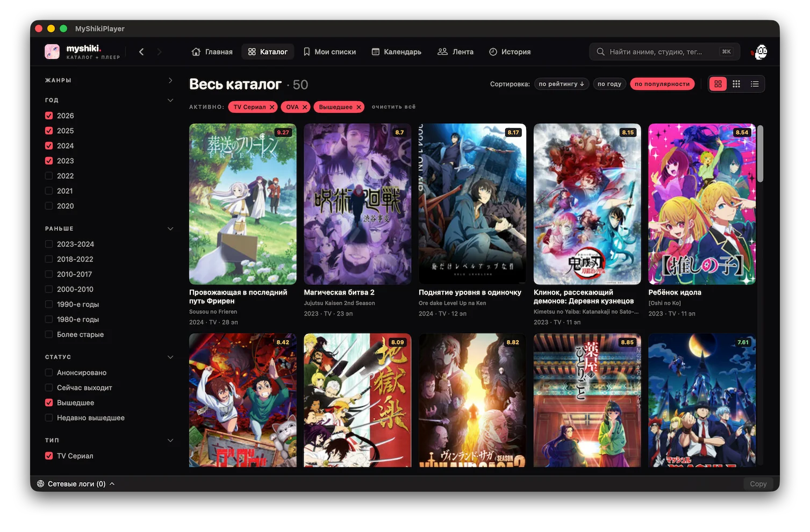Switch to list view
The width and height of the screenshot is (810, 532).
tap(755, 84)
